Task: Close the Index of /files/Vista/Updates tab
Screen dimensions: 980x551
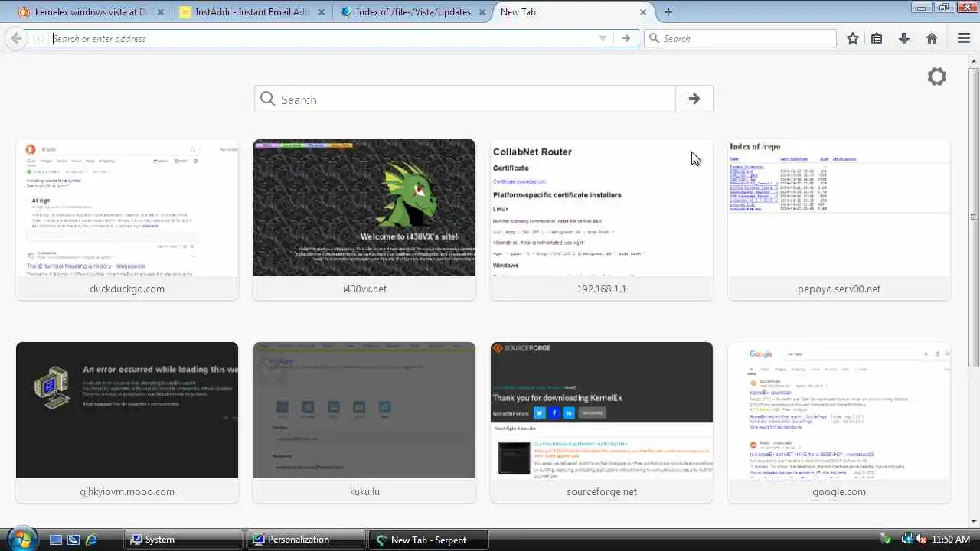Action: point(482,12)
